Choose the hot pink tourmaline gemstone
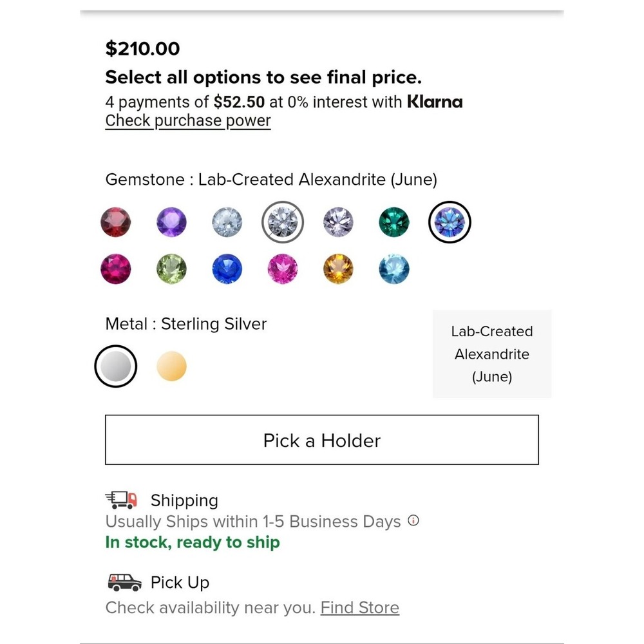The height and width of the screenshot is (644, 644). click(x=283, y=269)
